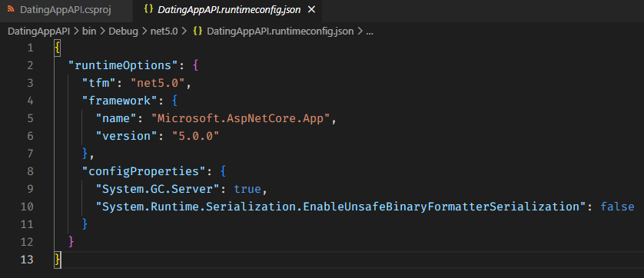The width and height of the screenshot is (644, 278).
Task: Click the blue closing brace on line 11
Action: coord(85,224)
